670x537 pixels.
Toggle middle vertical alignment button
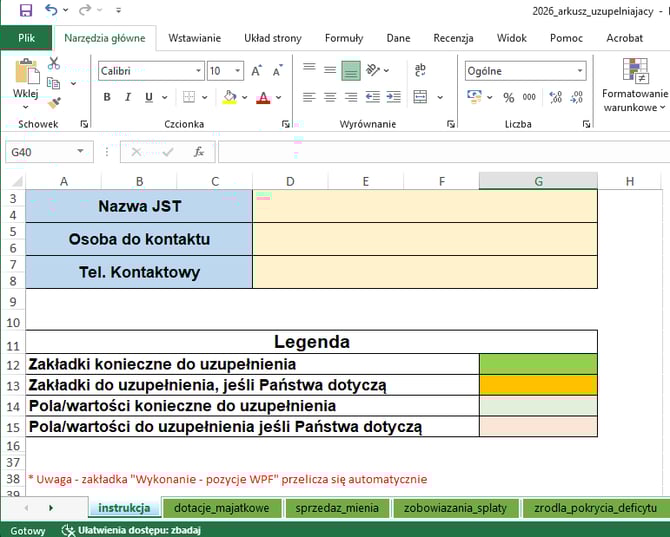pyautogui.click(x=350, y=71)
